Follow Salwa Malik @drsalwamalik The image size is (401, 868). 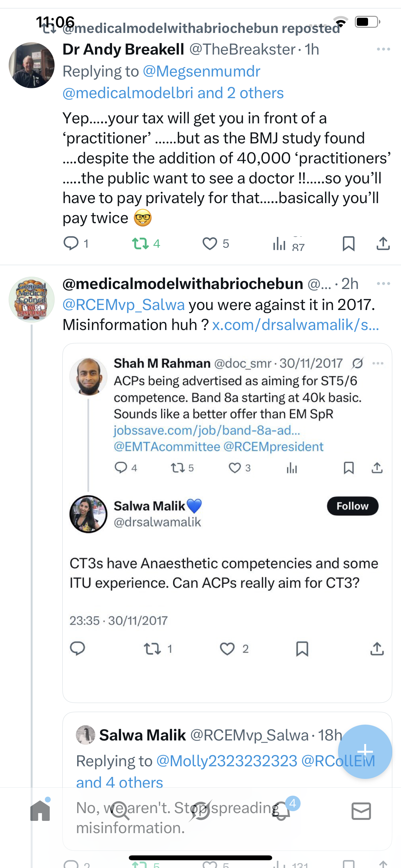353,506
